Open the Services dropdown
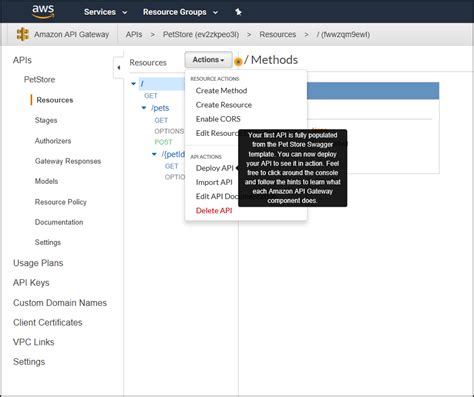Image resolution: width=474 pixels, height=397 pixels. coord(105,12)
